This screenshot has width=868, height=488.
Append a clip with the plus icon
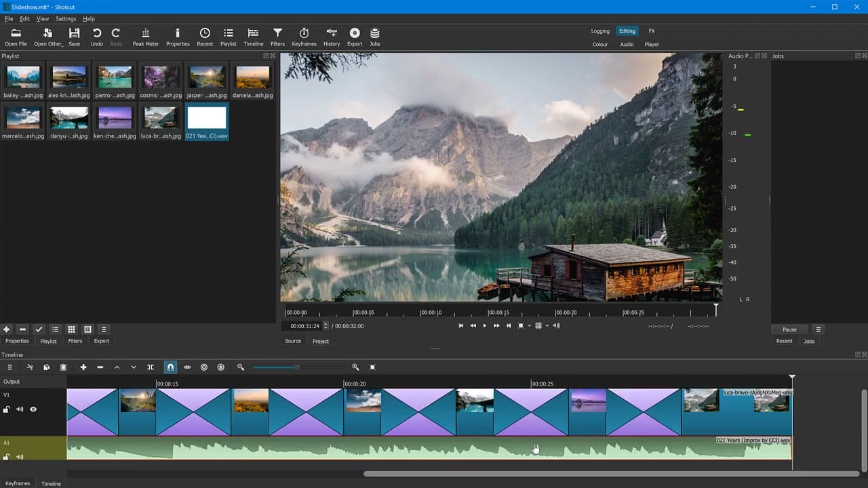click(x=83, y=367)
